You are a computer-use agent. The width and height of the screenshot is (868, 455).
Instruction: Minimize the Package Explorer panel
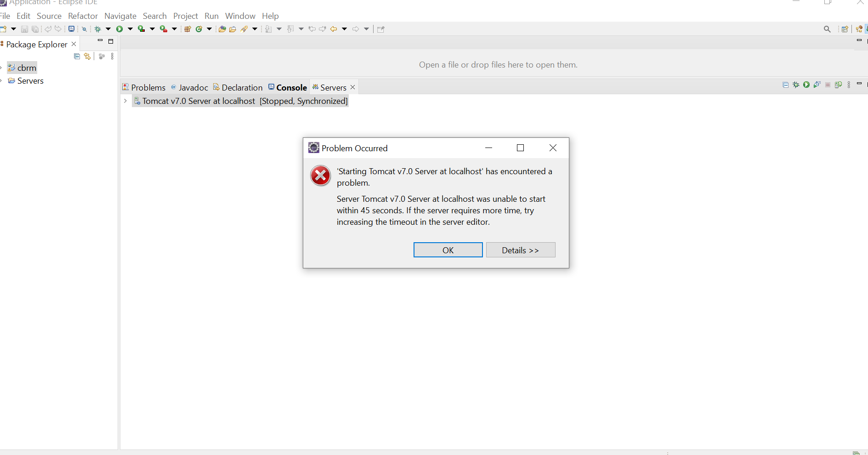coord(100,41)
